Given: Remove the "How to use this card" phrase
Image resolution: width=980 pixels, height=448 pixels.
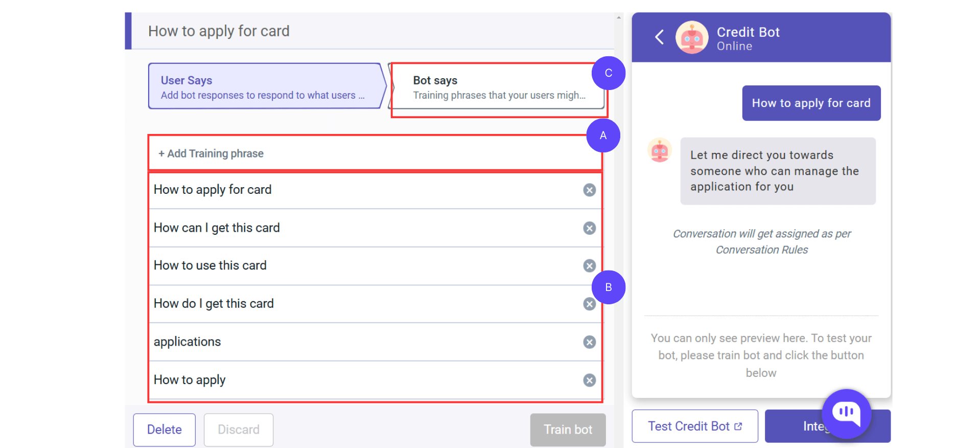Looking at the screenshot, I should click(x=589, y=266).
